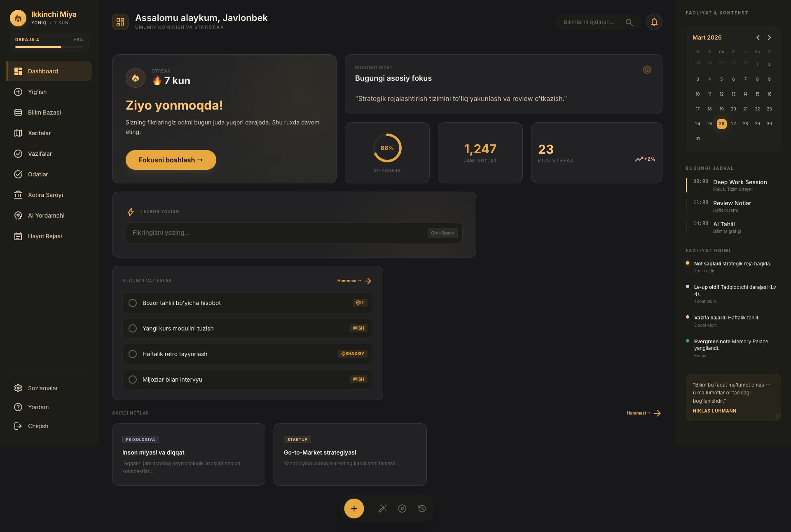Open the history icon in bottom toolbar

point(421,509)
